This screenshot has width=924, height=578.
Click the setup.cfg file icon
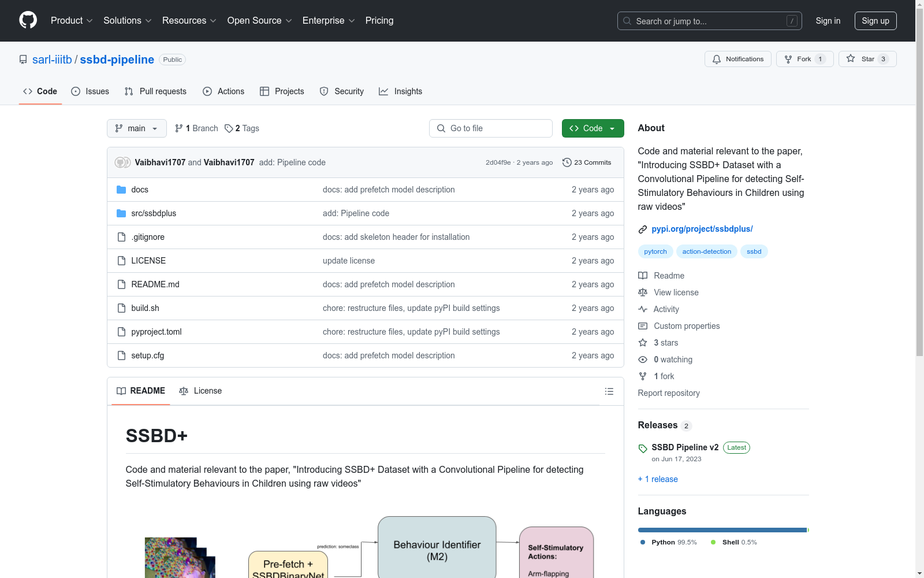tap(121, 355)
